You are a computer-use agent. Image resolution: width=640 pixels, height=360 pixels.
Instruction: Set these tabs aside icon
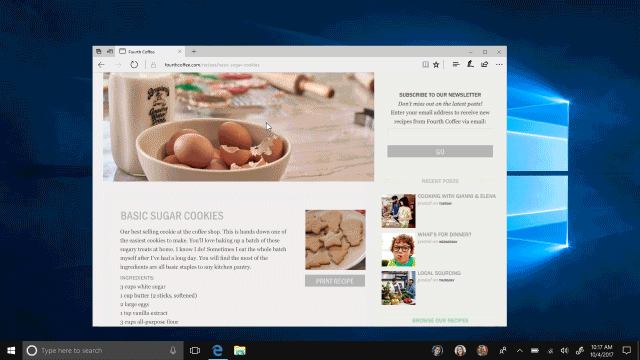[x=110, y=51]
